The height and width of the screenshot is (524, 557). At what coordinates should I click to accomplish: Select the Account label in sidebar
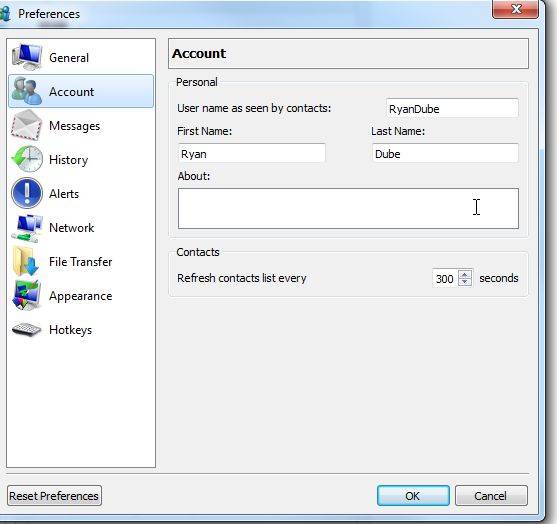coord(72,92)
